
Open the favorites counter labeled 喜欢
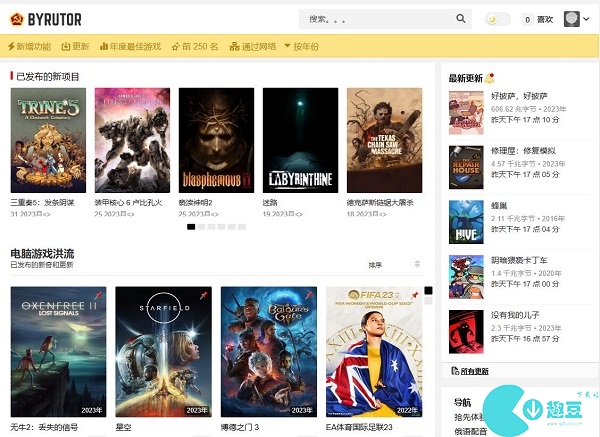click(537, 20)
